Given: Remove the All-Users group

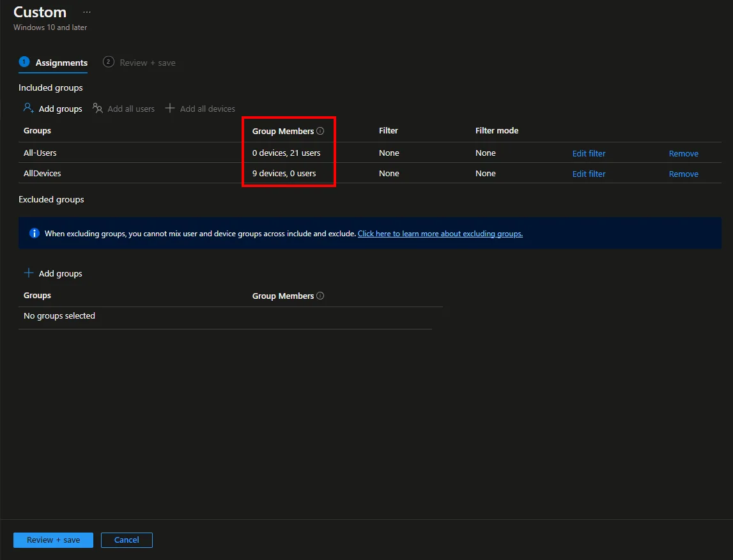Looking at the screenshot, I should 683,153.
